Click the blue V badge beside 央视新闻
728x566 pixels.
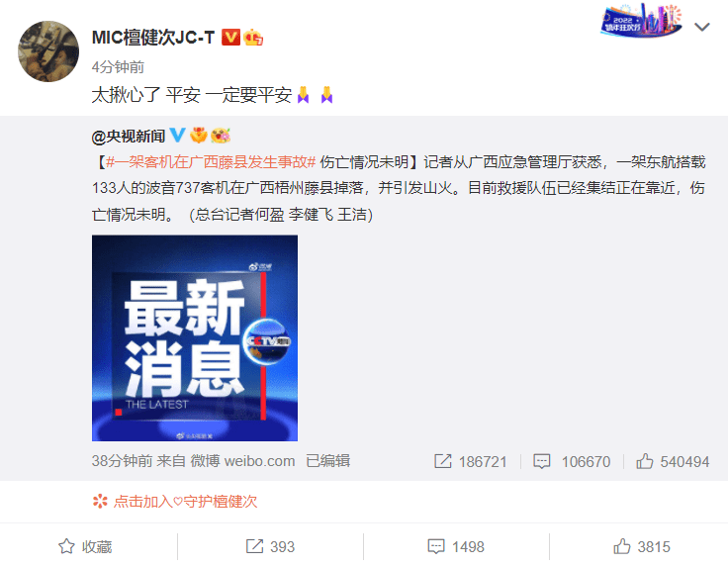click(177, 136)
